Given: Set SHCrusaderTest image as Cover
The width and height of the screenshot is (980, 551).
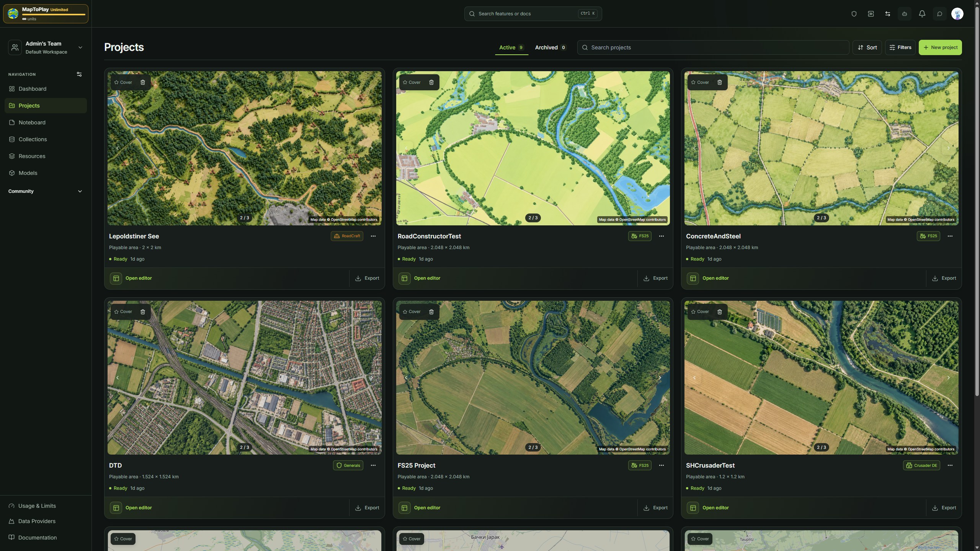Looking at the screenshot, I should (x=700, y=312).
